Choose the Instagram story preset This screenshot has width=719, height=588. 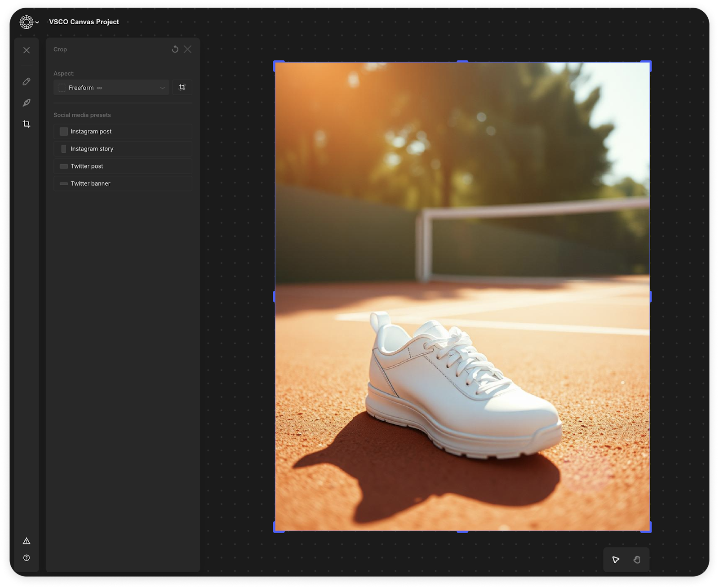click(x=123, y=149)
